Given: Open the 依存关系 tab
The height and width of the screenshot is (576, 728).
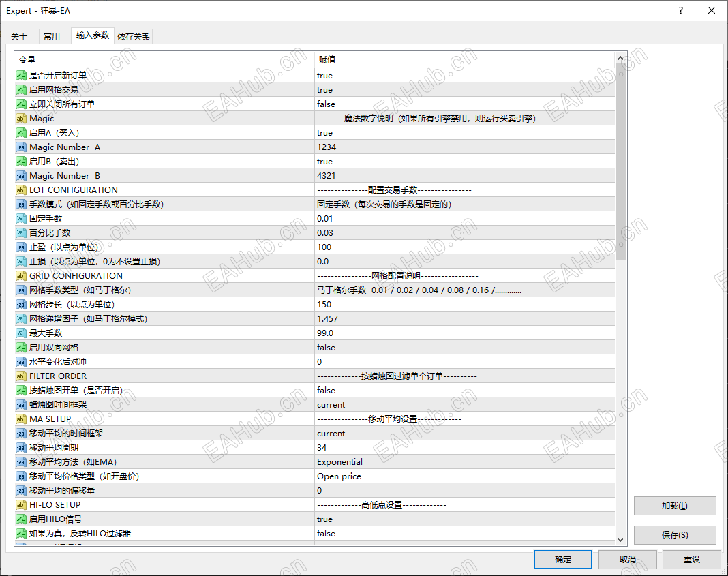Looking at the screenshot, I should (x=134, y=36).
